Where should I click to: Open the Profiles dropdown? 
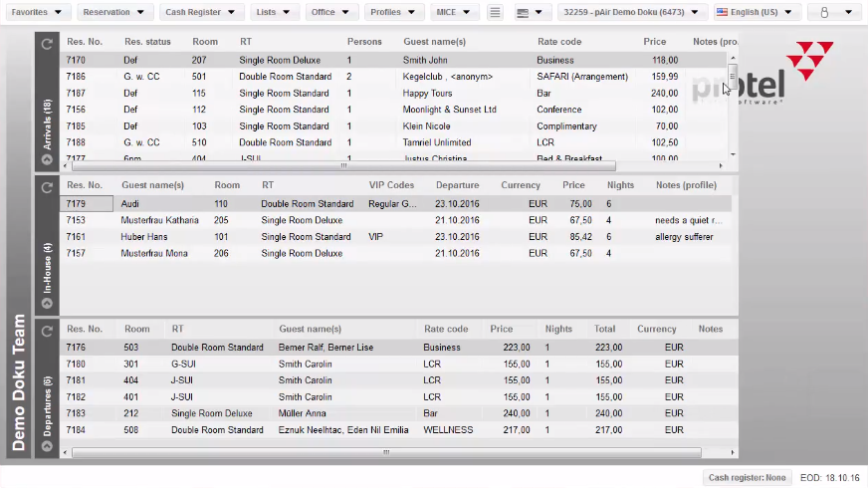click(393, 12)
